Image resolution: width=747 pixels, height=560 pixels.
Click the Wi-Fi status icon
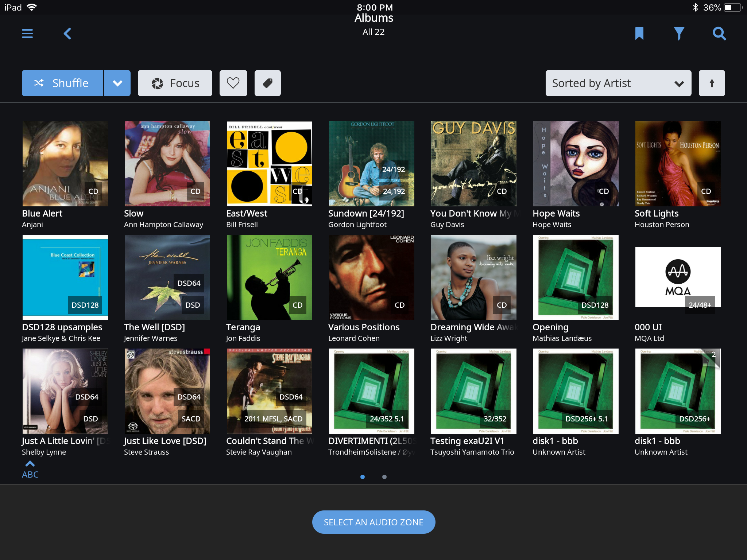tap(32, 7)
